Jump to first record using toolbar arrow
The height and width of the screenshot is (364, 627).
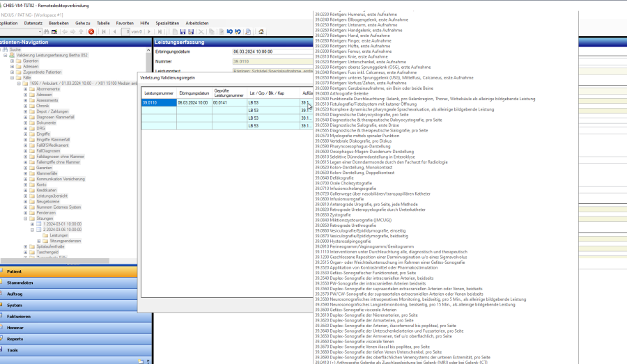(104, 32)
